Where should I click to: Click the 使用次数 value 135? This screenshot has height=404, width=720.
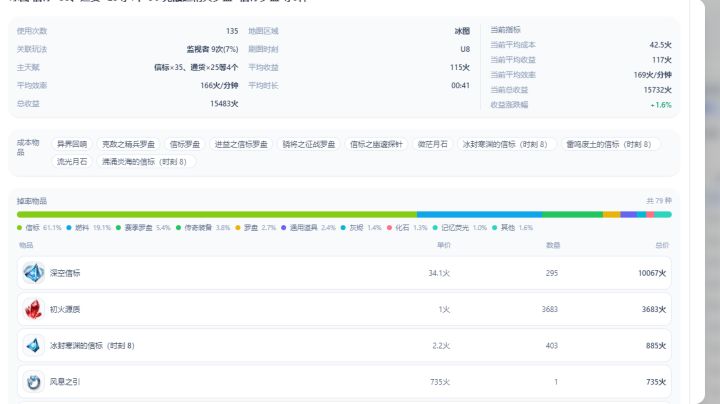pyautogui.click(x=232, y=31)
